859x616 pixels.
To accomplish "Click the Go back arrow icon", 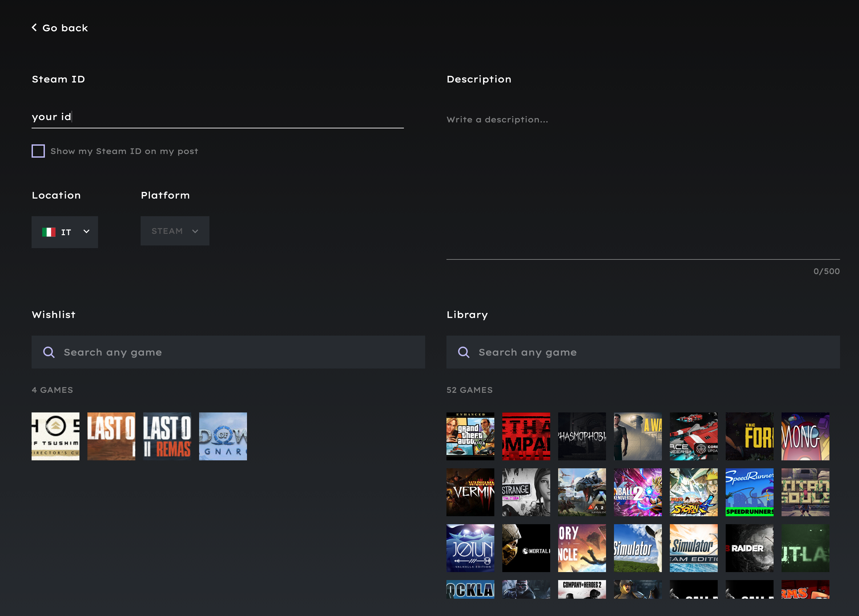I will point(34,27).
